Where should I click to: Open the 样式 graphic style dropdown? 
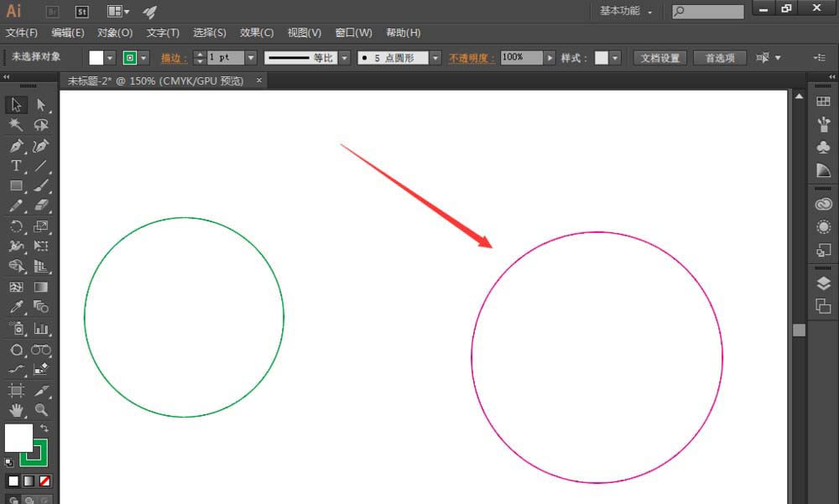pos(615,58)
